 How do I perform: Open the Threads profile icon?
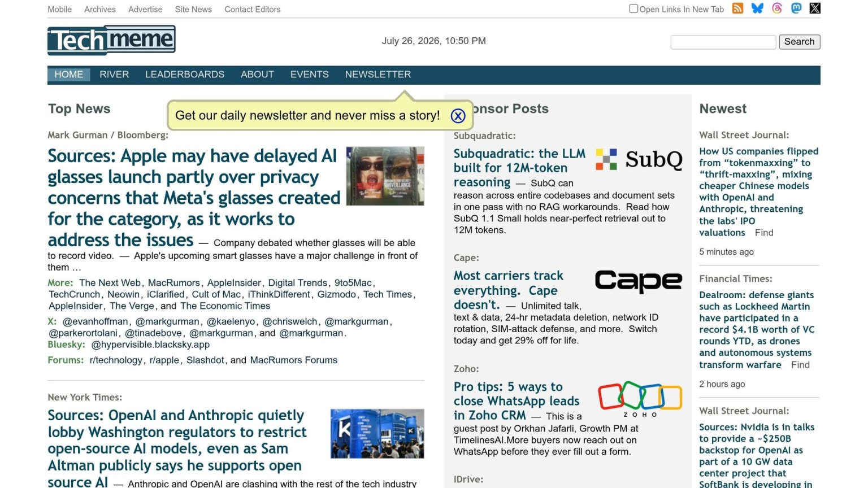coord(777,8)
